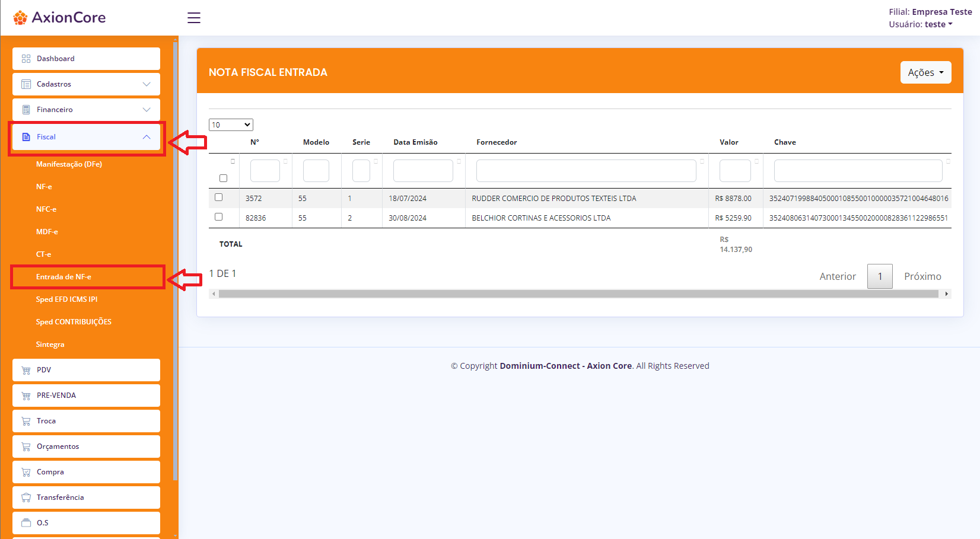Open the NFC-e submenu item
Screen dimensions: 980x539
[46, 209]
